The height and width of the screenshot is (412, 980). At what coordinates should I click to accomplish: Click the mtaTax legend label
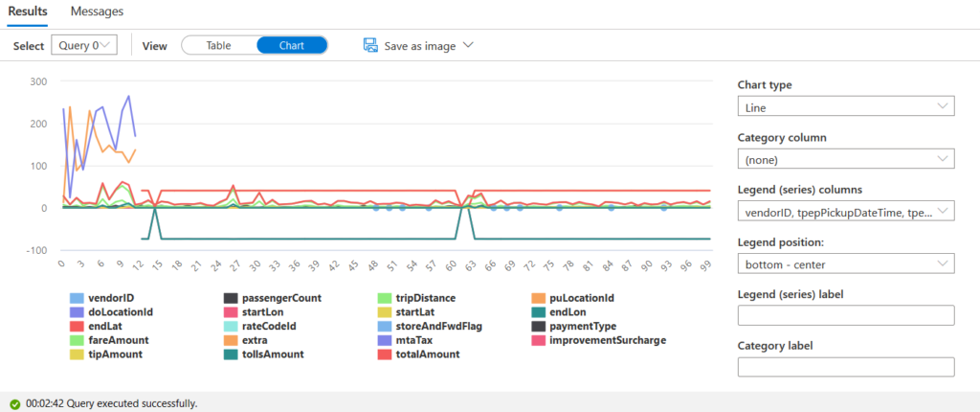[415, 340]
